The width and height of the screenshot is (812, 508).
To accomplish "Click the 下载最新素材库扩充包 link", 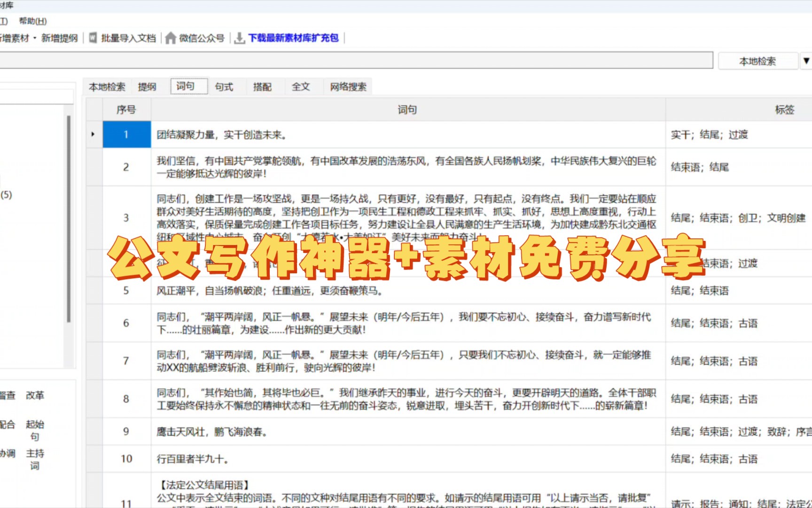I will 293,38.
